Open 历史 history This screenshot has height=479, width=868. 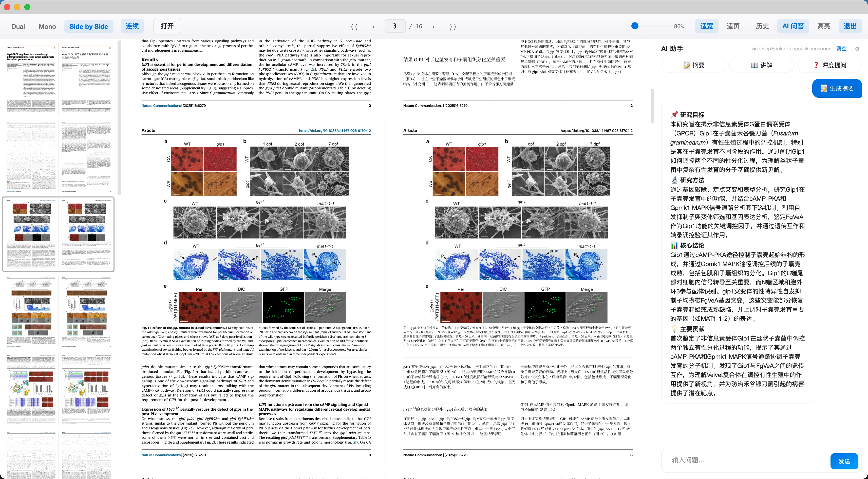pyautogui.click(x=762, y=26)
